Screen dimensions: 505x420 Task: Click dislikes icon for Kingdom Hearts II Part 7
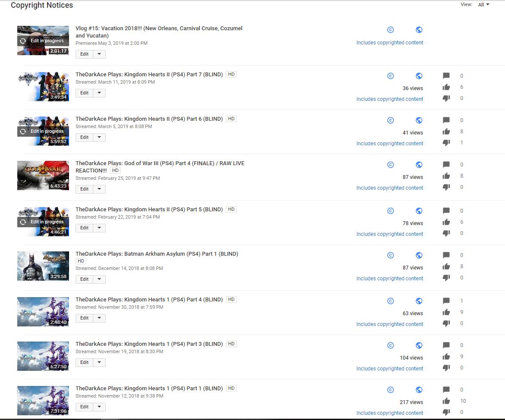(x=446, y=98)
